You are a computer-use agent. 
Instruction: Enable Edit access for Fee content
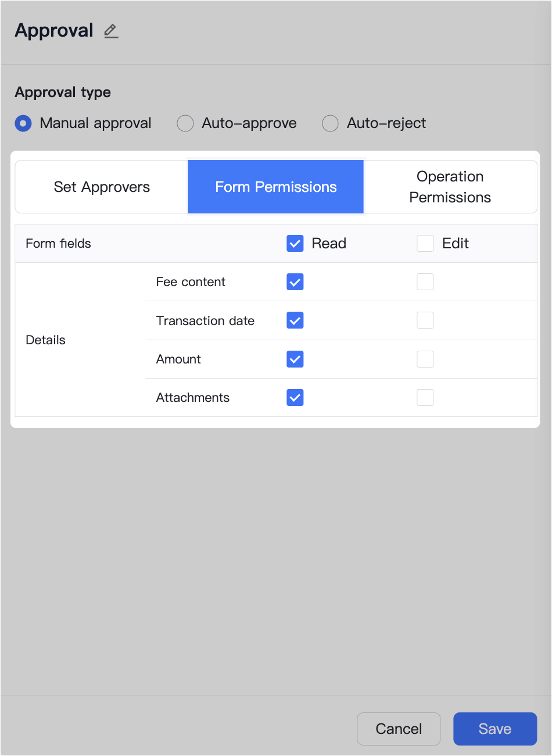pos(425,281)
